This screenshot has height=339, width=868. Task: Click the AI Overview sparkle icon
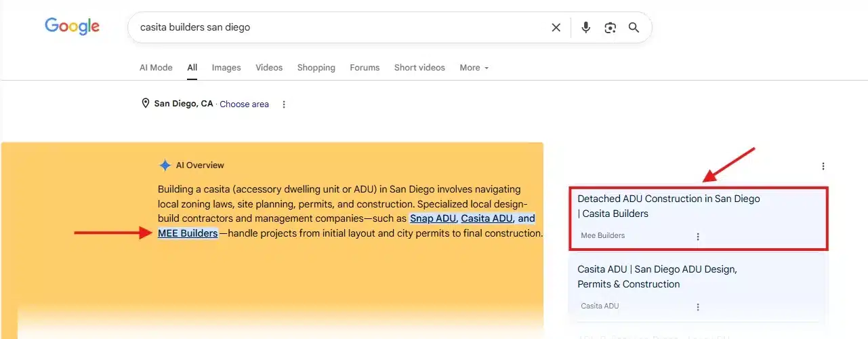(x=165, y=165)
